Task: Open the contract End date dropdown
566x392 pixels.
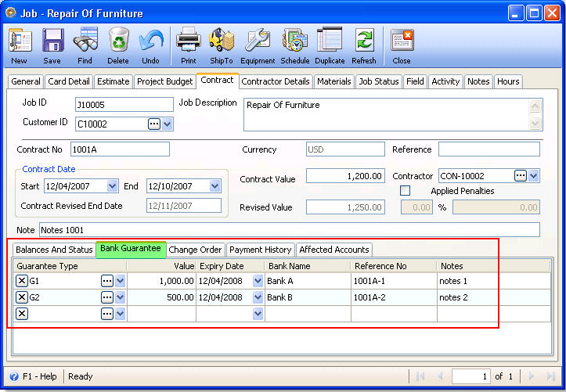Action: point(215,186)
